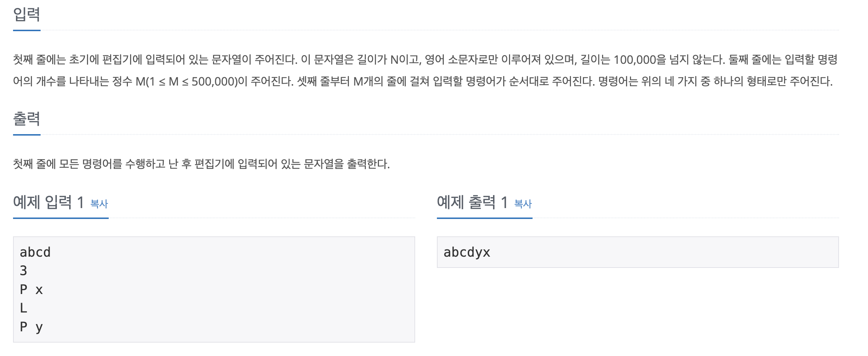
Task: Click second line of input description paragraph
Action: (x=423, y=81)
